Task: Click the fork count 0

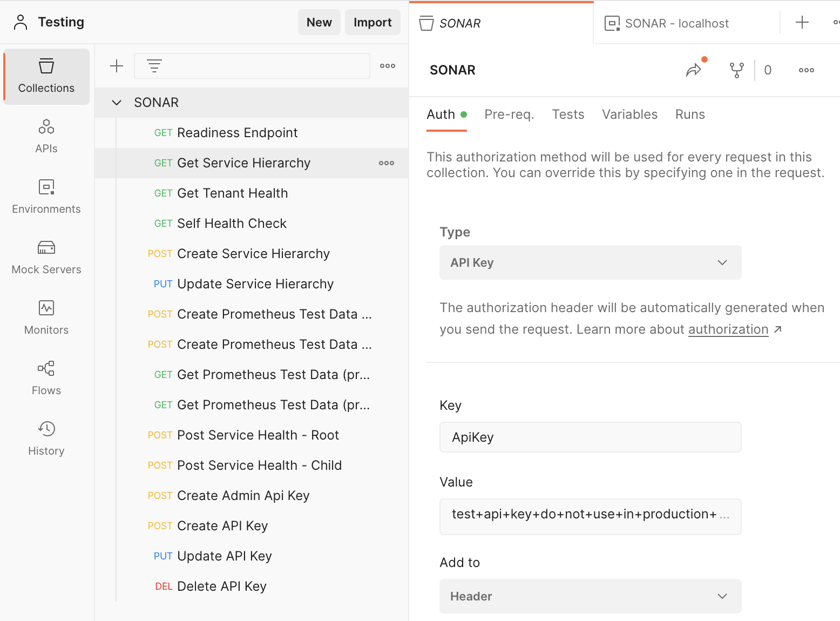Action: tap(768, 70)
